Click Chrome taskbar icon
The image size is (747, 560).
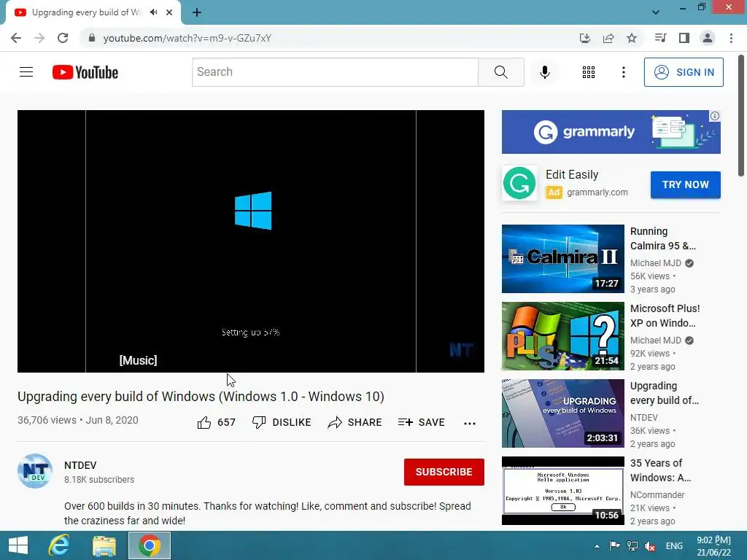150,545
